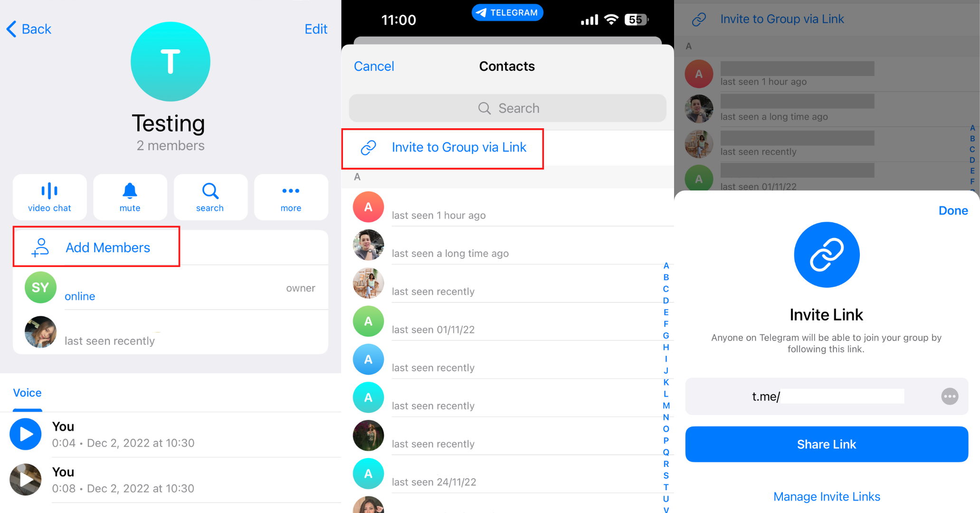Tap the Cancel button in Contacts view
Viewport: 980px width, 513px height.
(x=374, y=65)
